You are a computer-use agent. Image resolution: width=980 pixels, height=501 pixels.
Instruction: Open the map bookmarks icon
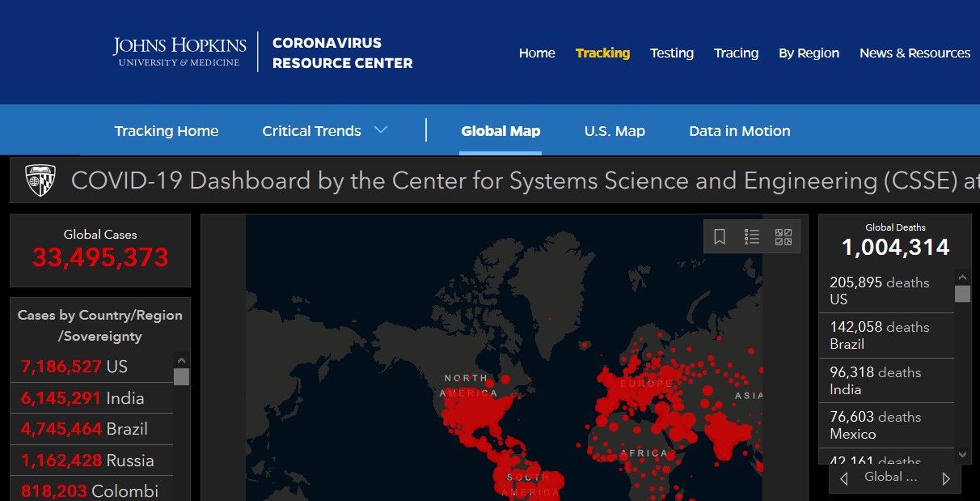(720, 236)
